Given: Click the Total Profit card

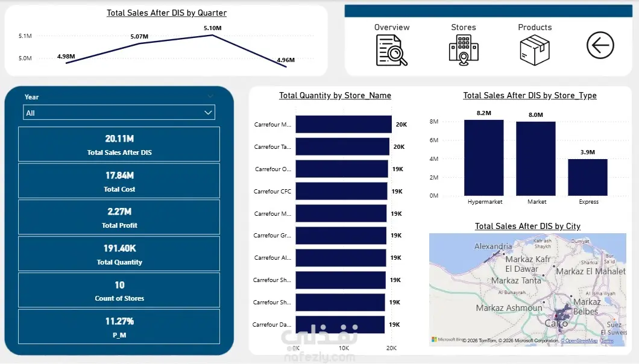Looking at the screenshot, I should [x=119, y=218].
